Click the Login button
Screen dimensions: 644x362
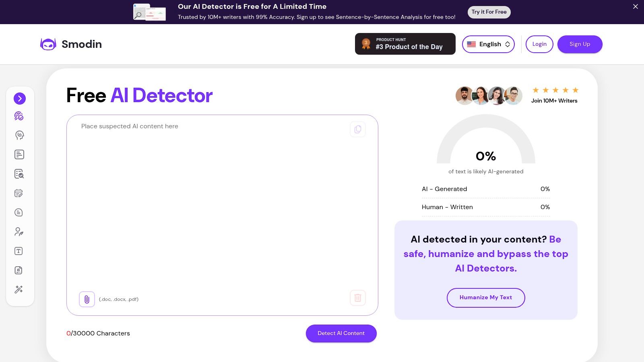click(539, 44)
